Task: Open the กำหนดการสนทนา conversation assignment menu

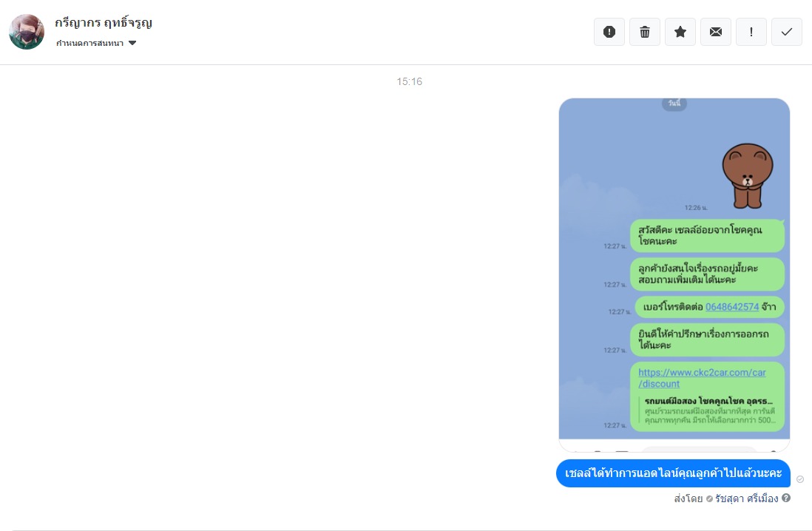Action: (x=96, y=43)
